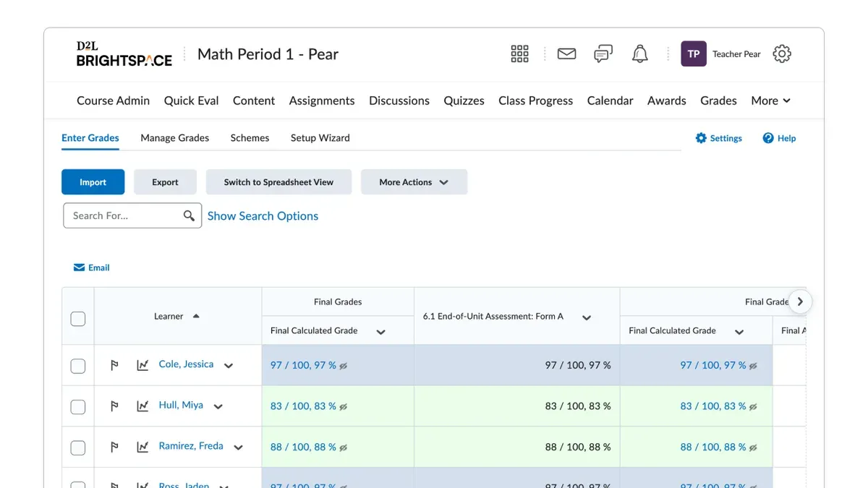Click the Help question mark icon
This screenshot has width=868, height=488.
[x=768, y=138]
